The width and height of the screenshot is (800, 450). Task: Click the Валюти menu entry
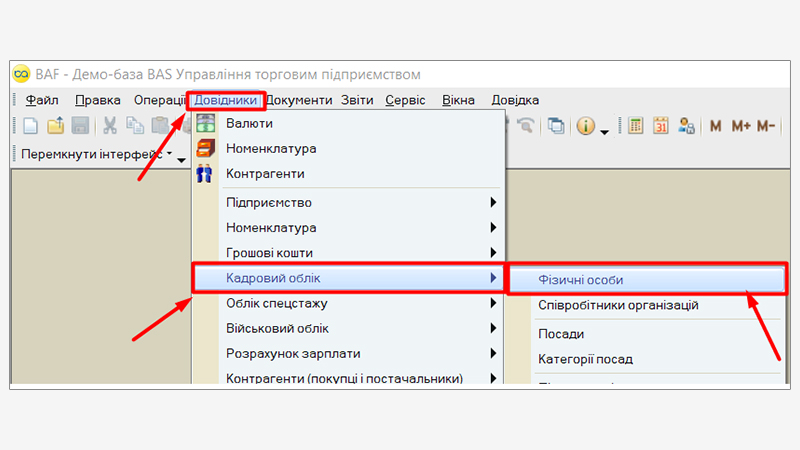249,123
